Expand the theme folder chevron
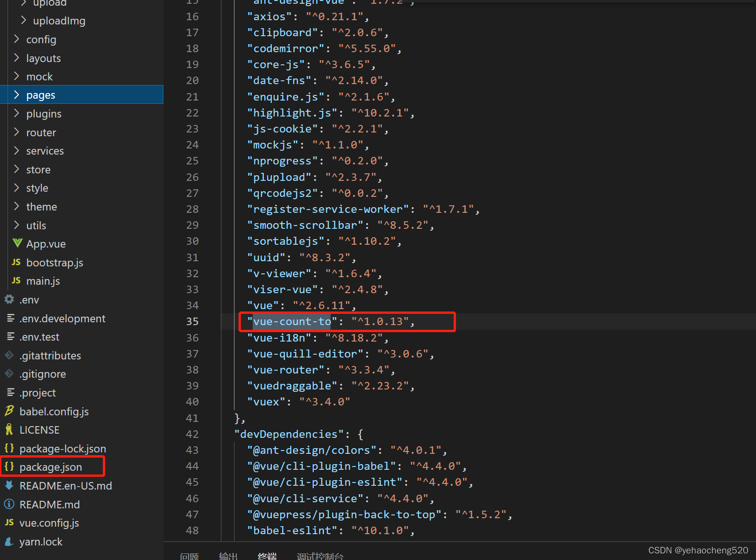Image resolution: width=756 pixels, height=560 pixels. tap(17, 206)
